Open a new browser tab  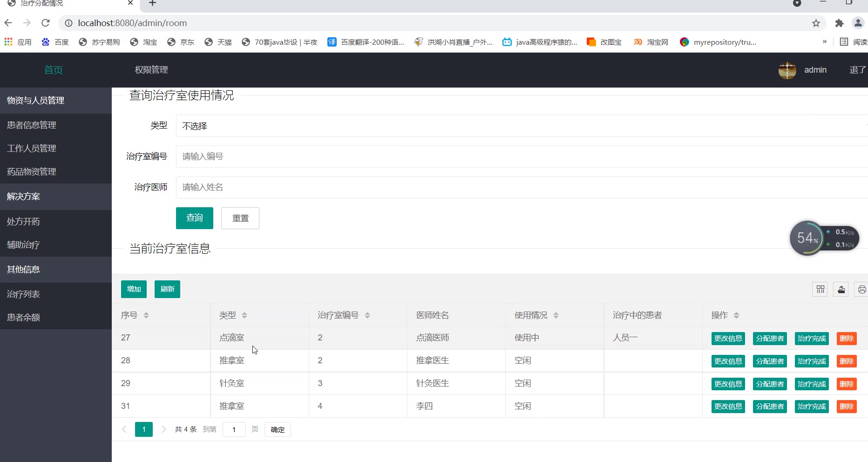click(152, 3)
